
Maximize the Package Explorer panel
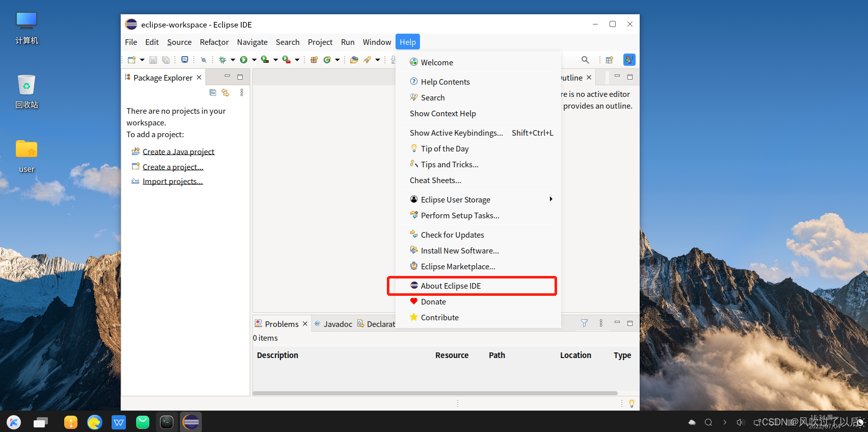click(240, 77)
